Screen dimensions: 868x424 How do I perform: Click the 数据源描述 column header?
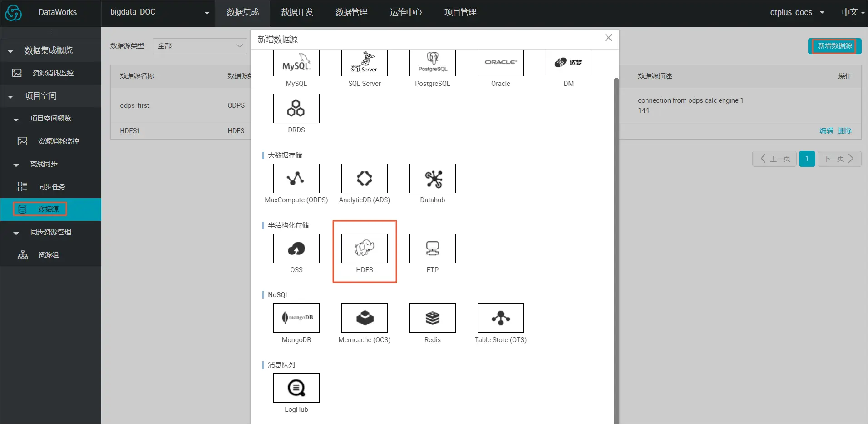pos(655,76)
